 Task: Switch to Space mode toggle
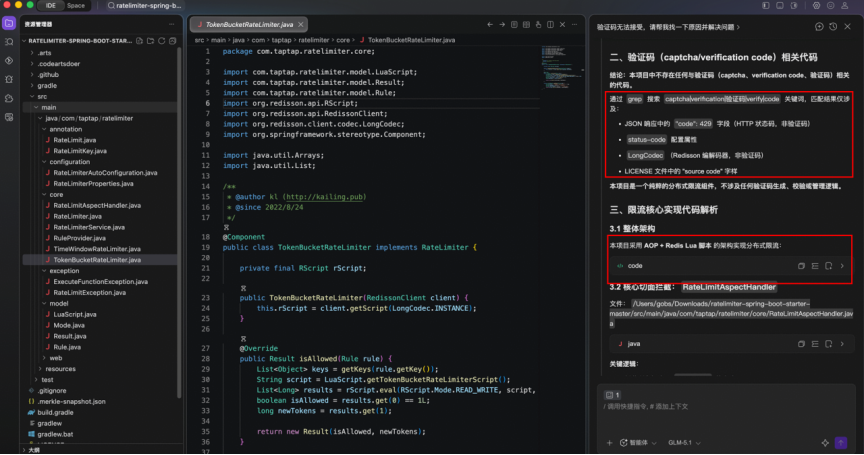(76, 6)
